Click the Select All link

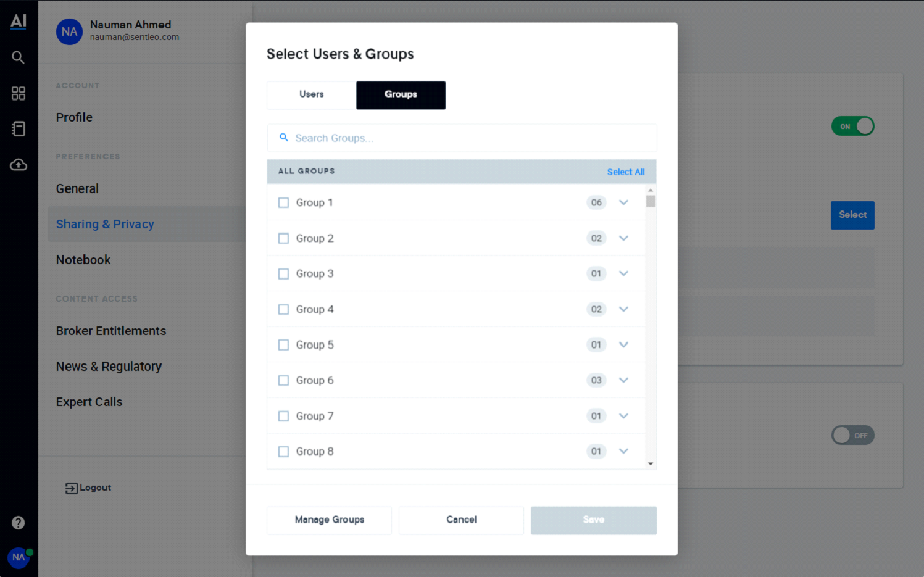coord(625,172)
